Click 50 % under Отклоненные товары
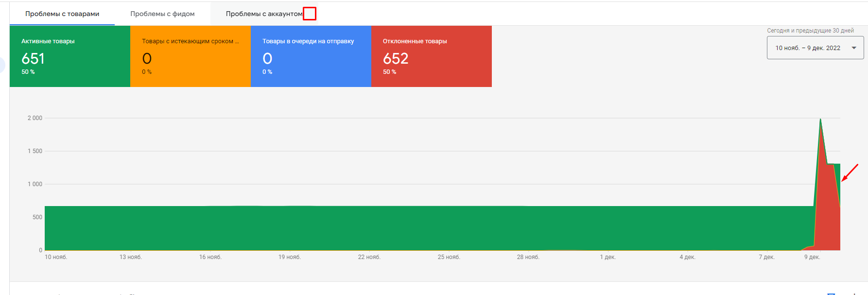Viewport: 868px width, 295px height. 390,72
